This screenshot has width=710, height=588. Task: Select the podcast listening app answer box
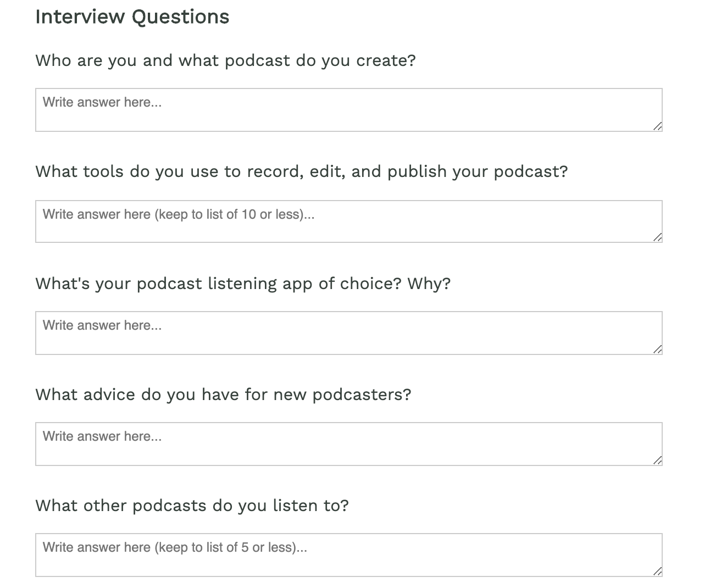[x=348, y=333]
